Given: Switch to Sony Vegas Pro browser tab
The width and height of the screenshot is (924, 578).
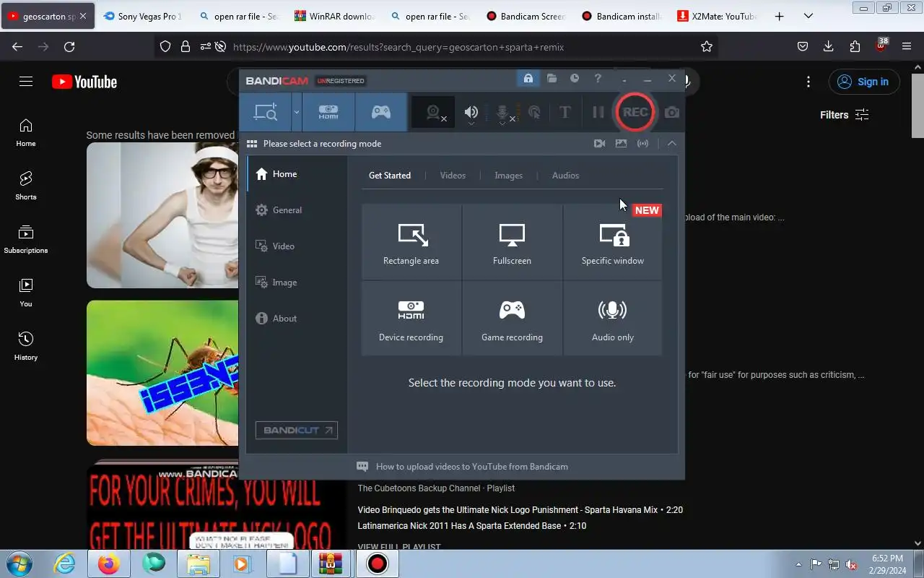Looking at the screenshot, I should point(142,16).
